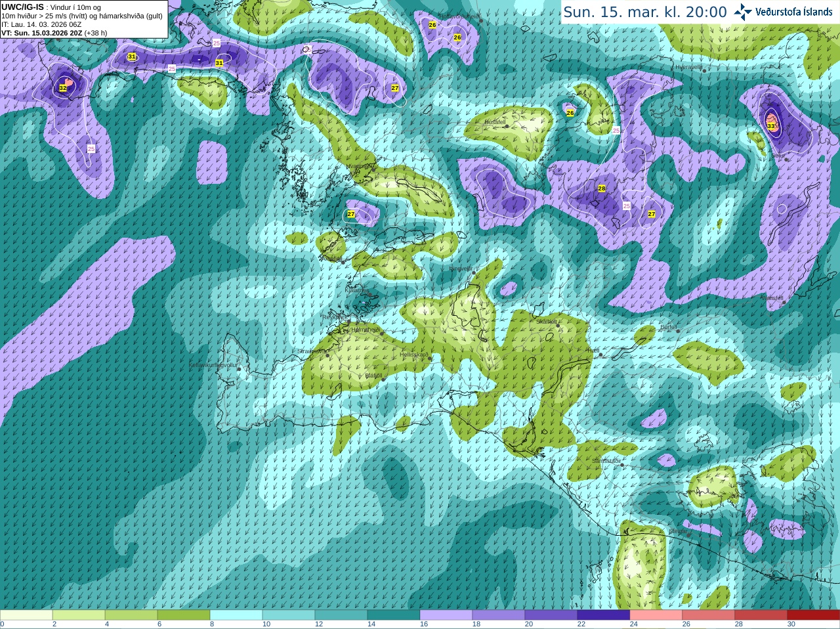Select the timestamp 'Sun. 15. mar. kl. 20:00'
This screenshot has height=629, width=840.
(645, 12)
